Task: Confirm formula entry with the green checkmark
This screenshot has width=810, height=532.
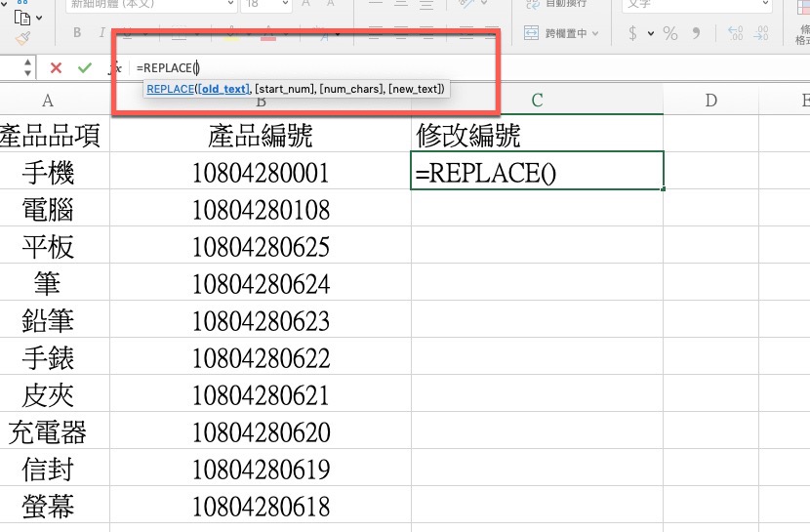Action: (85, 67)
